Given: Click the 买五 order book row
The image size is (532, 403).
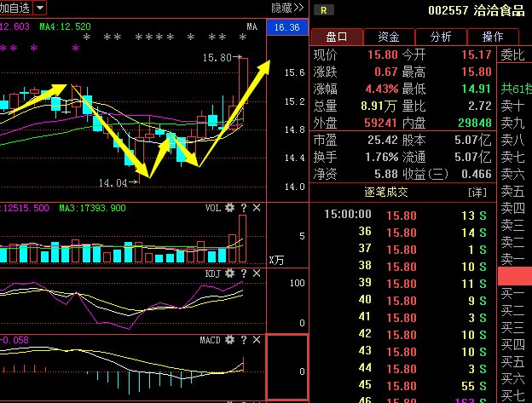Looking at the screenshot, I should click(x=515, y=361).
